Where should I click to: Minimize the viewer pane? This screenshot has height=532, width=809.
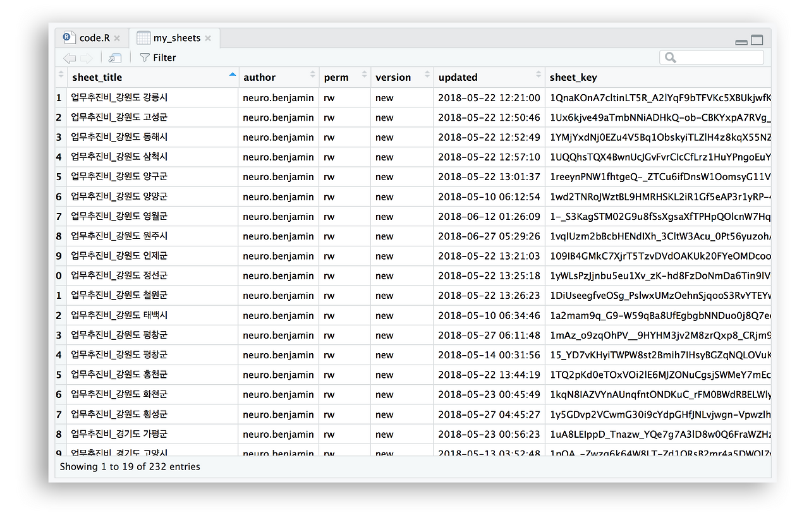(741, 42)
